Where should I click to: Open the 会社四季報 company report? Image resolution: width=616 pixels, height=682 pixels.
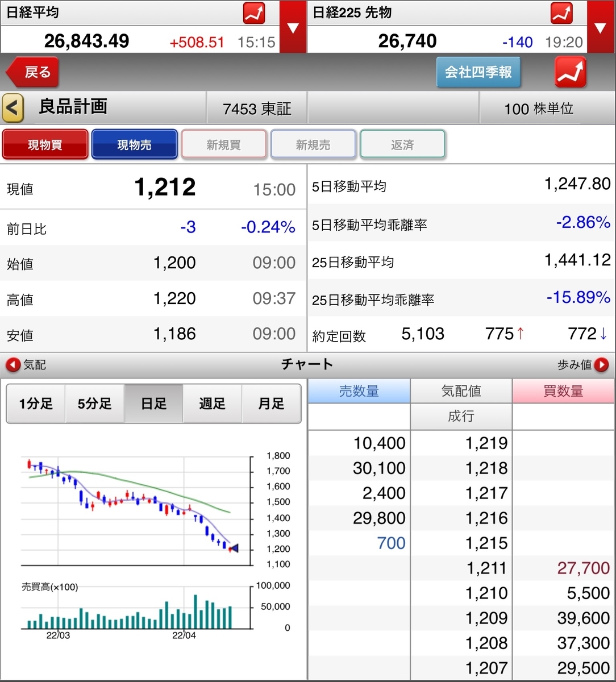[478, 72]
